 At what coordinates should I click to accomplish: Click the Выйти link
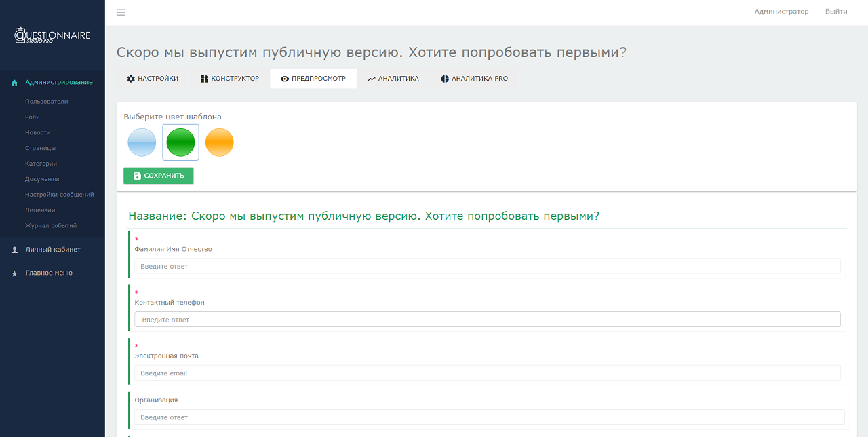[x=836, y=11]
